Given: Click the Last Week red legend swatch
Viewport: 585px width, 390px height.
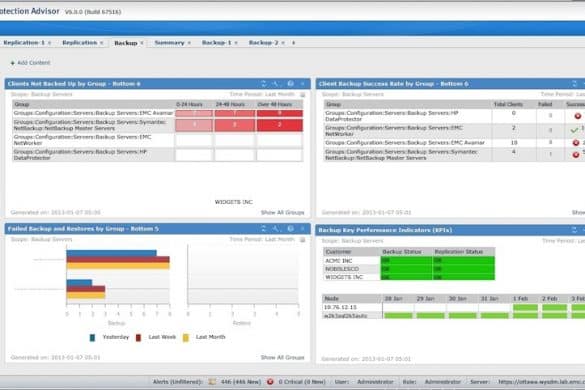Looking at the screenshot, I should [138, 337].
